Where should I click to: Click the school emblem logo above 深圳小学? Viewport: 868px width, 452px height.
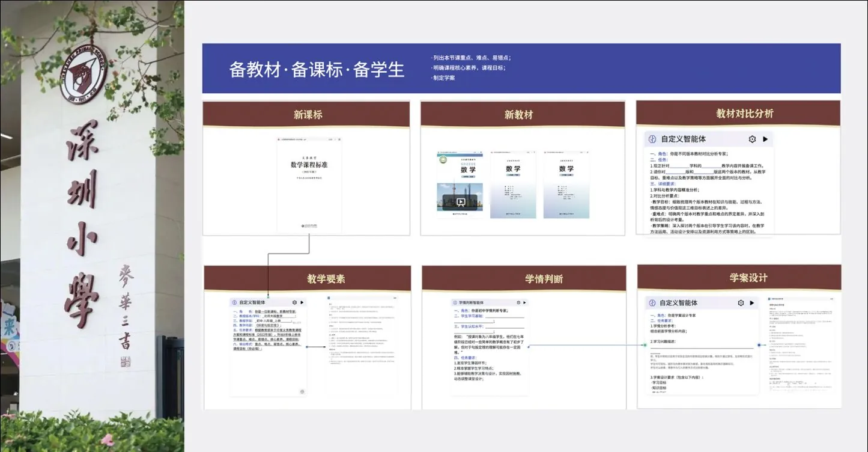click(x=83, y=73)
